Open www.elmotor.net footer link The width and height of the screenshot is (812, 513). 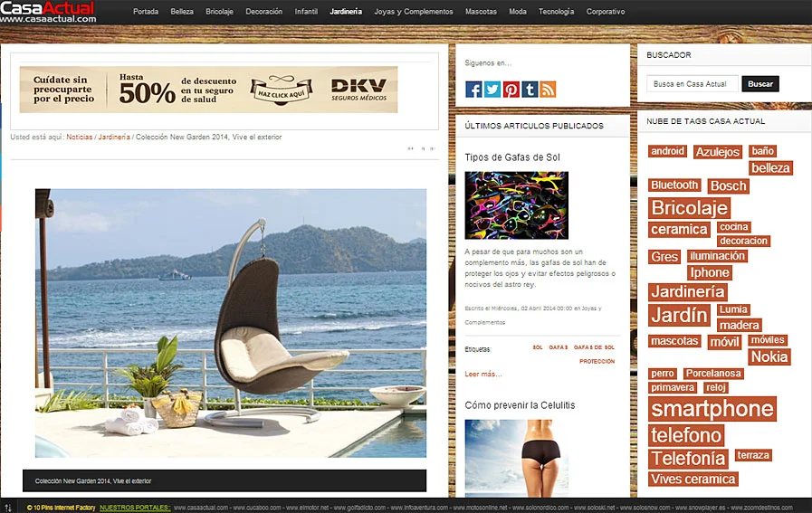[307, 508]
